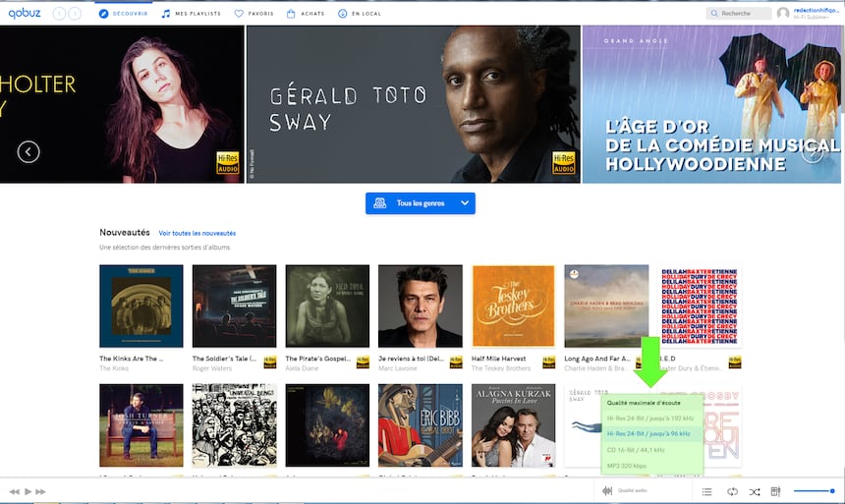This screenshot has height=504, width=845.
Task: Expand the Tous les genres dropdown
Action: point(421,203)
